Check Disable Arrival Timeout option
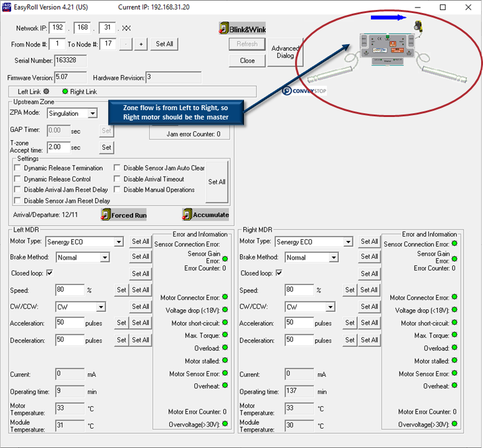The height and width of the screenshot is (448, 483). tap(117, 179)
